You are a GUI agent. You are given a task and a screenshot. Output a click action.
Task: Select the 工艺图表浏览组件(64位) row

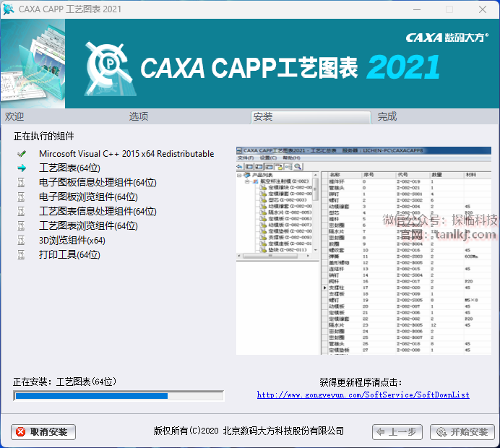click(x=88, y=225)
